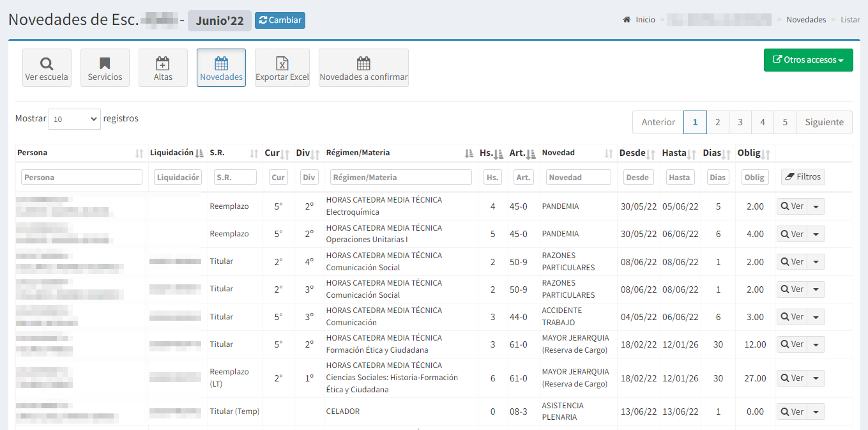868x430 pixels.
Task: Sort by Art. column
Action: click(523, 153)
